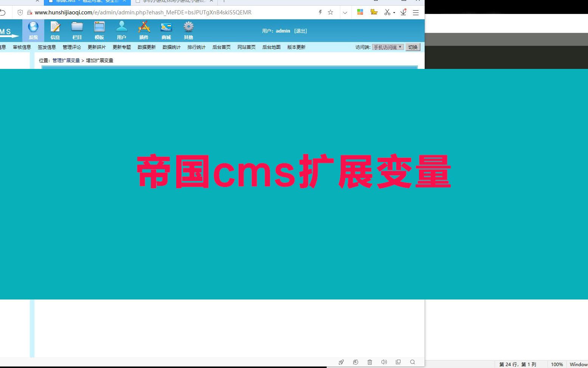Expand the address bar suggestions chevron

click(345, 12)
